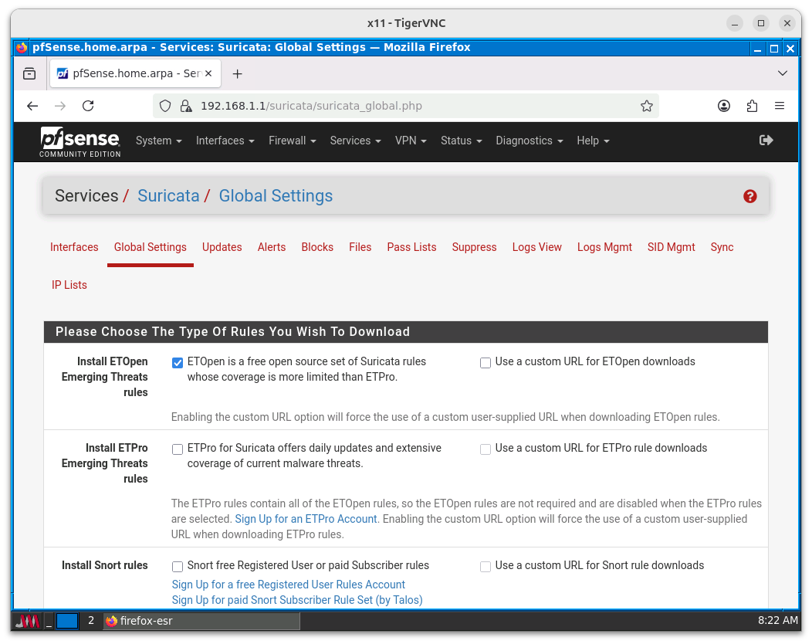Open the Suppress tab

(x=474, y=247)
